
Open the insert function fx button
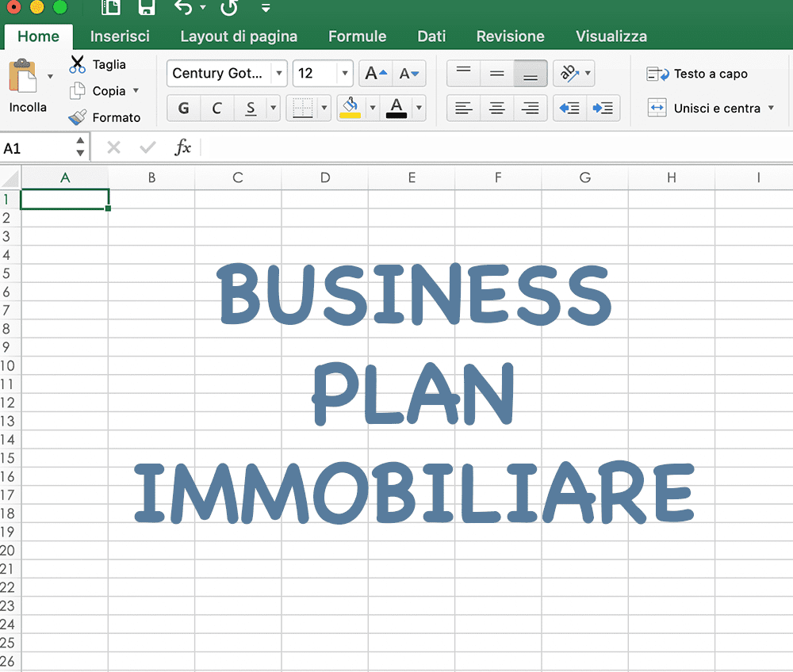pos(182,147)
